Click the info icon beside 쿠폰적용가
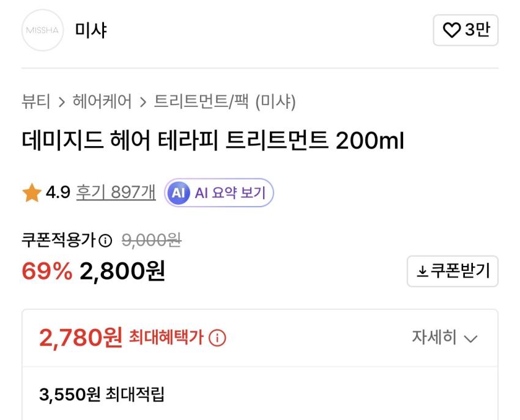520x420 pixels. [105, 241]
